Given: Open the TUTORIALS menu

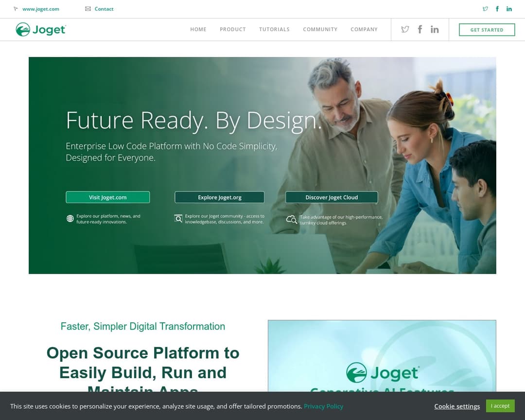Looking at the screenshot, I should click(x=274, y=30).
